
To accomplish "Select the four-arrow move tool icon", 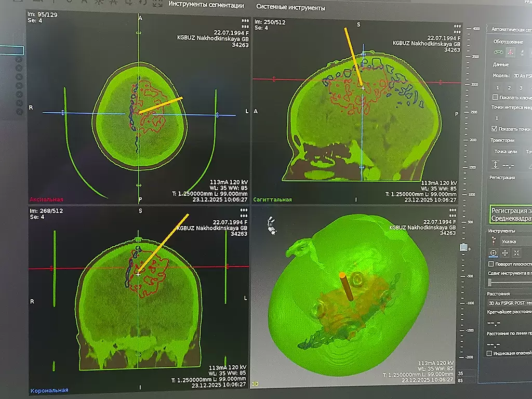I will coord(504,253).
